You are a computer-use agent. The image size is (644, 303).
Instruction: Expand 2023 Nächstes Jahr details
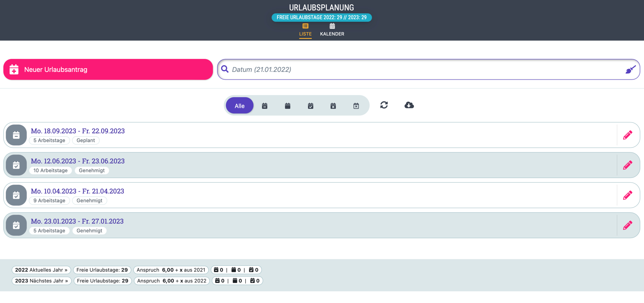click(41, 281)
